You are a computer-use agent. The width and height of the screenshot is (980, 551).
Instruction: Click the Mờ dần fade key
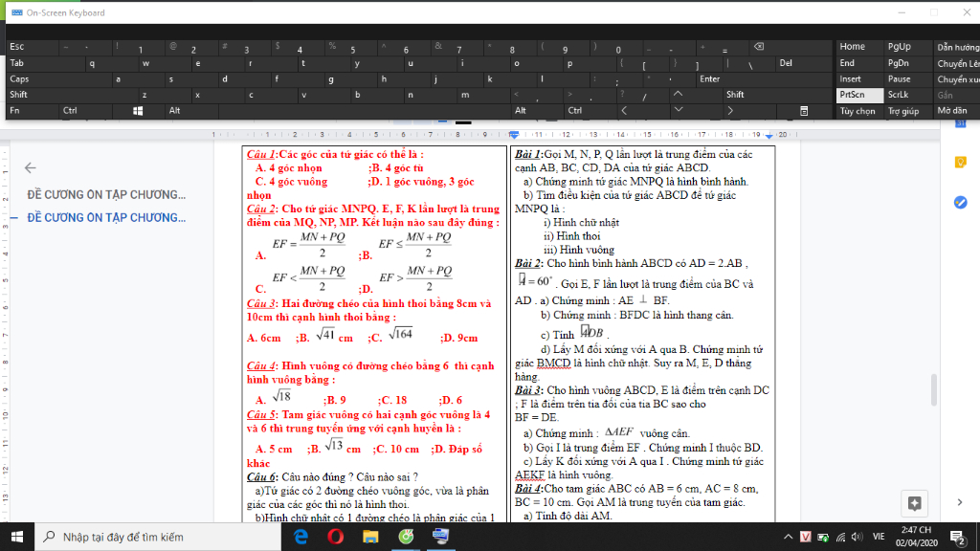pos(956,111)
